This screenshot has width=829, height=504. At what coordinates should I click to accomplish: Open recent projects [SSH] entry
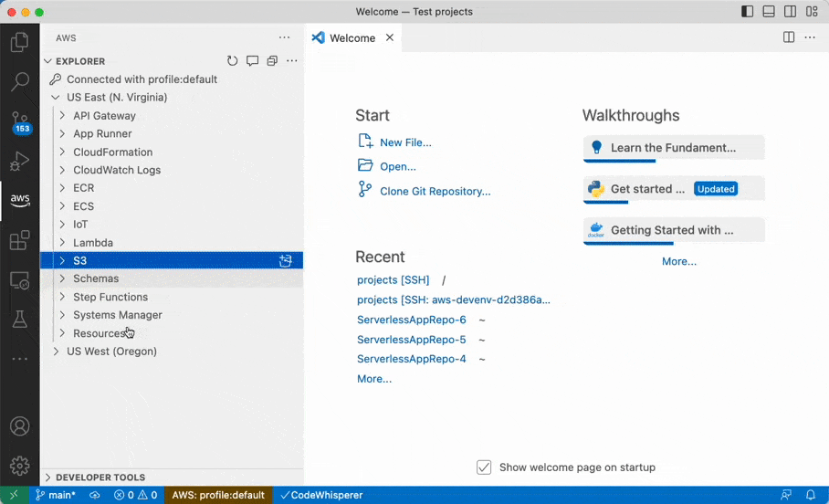click(393, 279)
